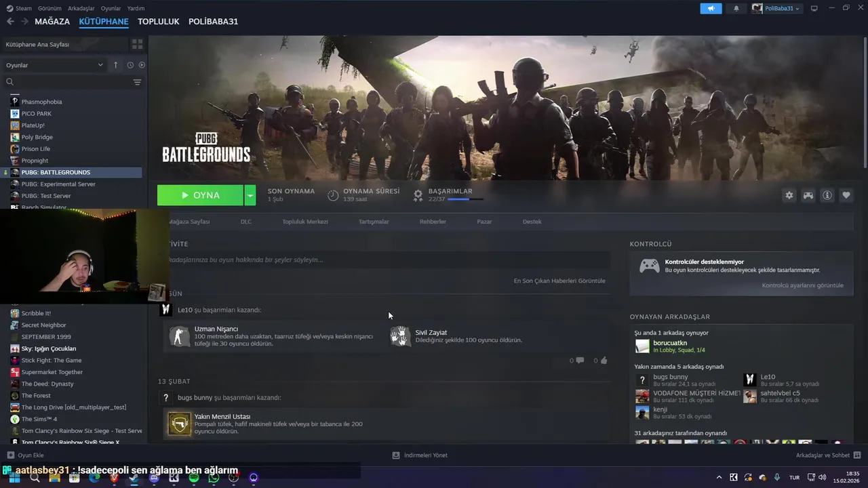This screenshot has height=488, width=868.
Task: Toggle recent activity clock filter
Action: pos(130,65)
